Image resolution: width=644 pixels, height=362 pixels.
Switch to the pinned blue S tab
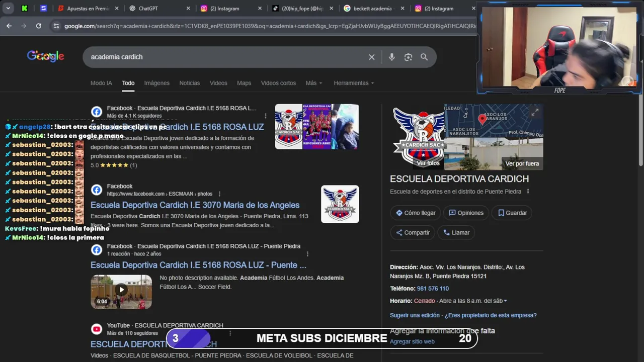tap(44, 8)
